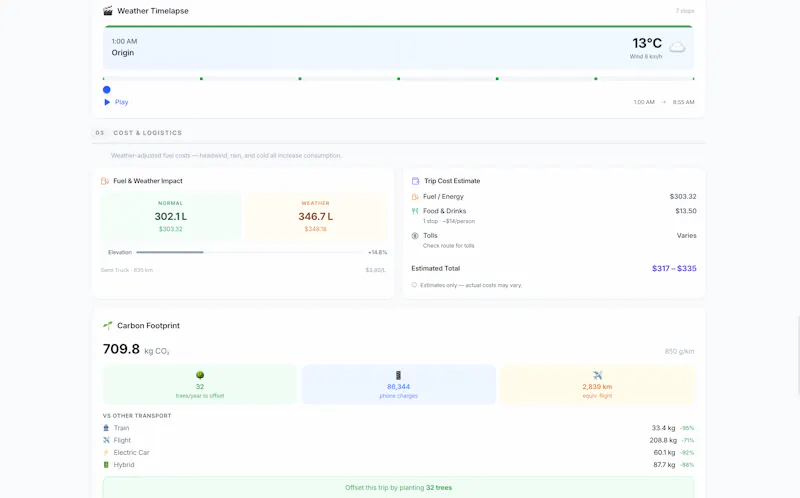Click the '1 stop · ~$14/person' note
The image size is (800, 498).
click(x=448, y=221)
